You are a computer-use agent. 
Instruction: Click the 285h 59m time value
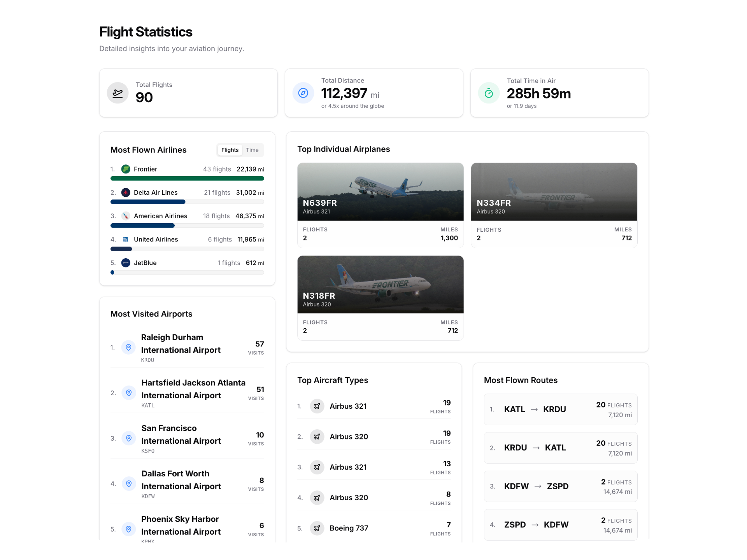pyautogui.click(x=539, y=94)
